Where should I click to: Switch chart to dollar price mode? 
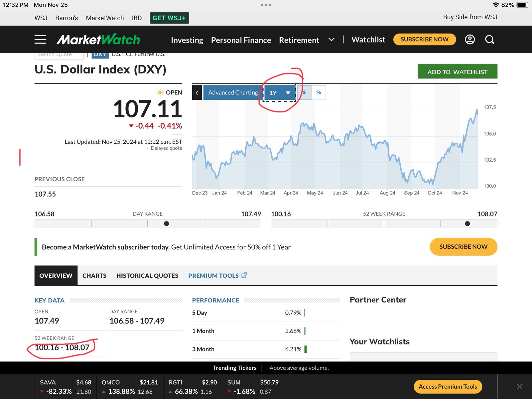click(304, 92)
